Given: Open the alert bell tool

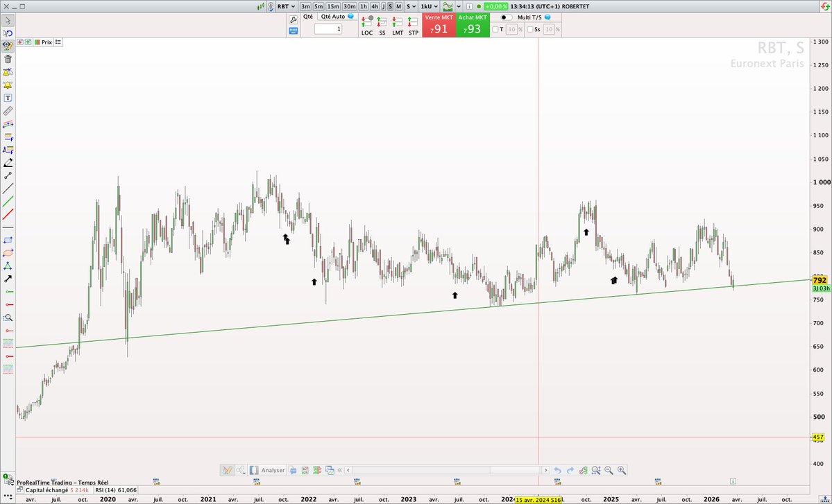Looking at the screenshot, I should (x=8, y=85).
